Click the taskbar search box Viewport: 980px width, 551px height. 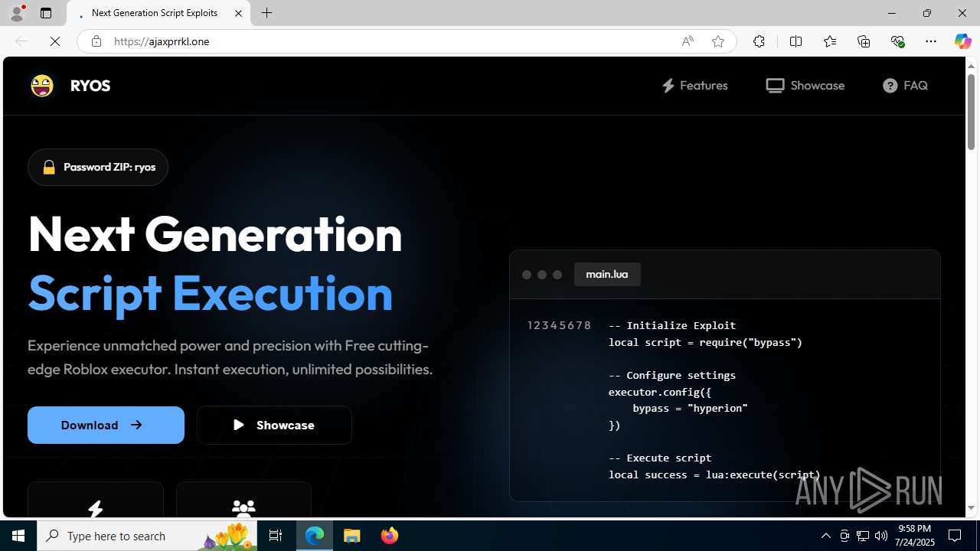[x=147, y=536]
